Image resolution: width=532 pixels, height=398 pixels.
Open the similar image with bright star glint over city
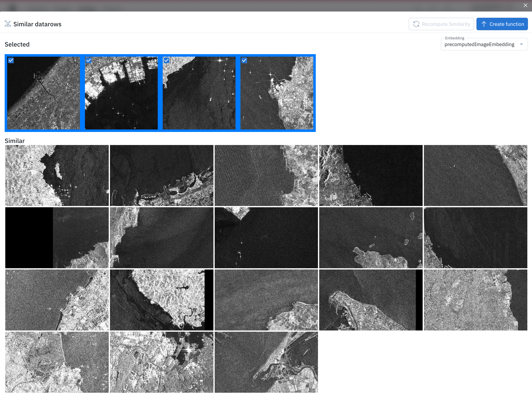pos(161,362)
